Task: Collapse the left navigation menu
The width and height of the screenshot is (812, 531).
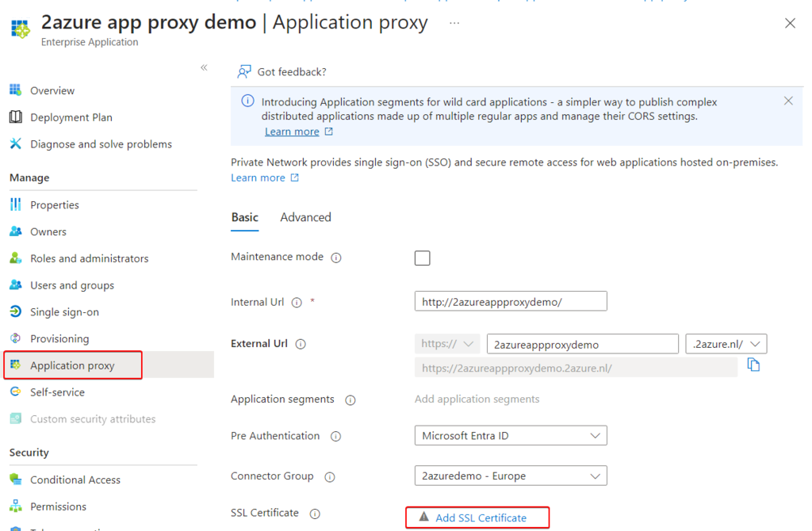Action: (x=204, y=67)
